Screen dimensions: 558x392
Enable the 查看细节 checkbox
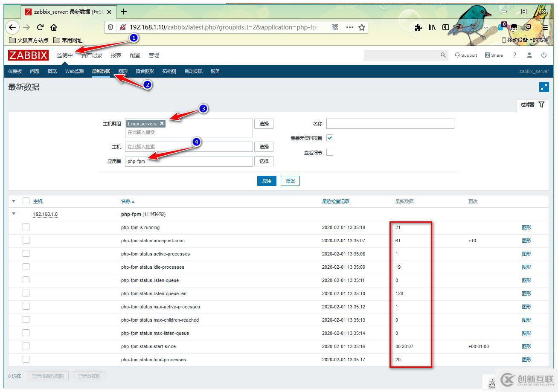(x=329, y=152)
